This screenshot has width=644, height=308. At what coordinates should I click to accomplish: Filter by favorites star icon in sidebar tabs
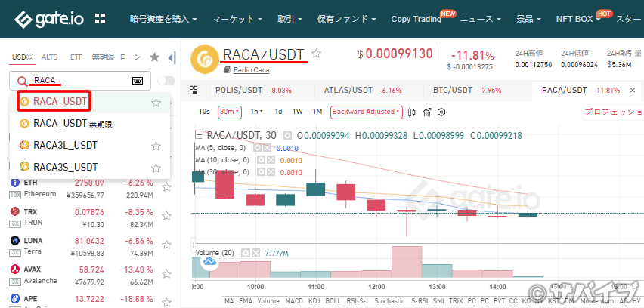click(x=154, y=57)
